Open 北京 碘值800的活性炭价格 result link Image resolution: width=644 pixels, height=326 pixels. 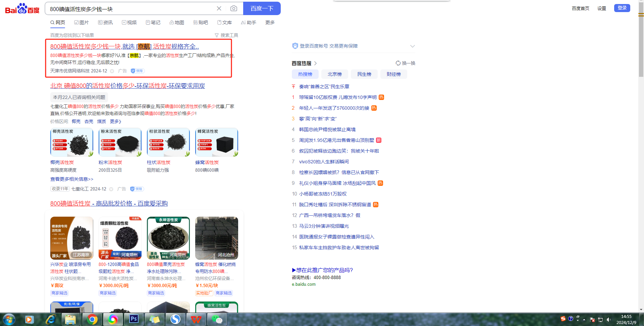pyautogui.click(x=127, y=86)
